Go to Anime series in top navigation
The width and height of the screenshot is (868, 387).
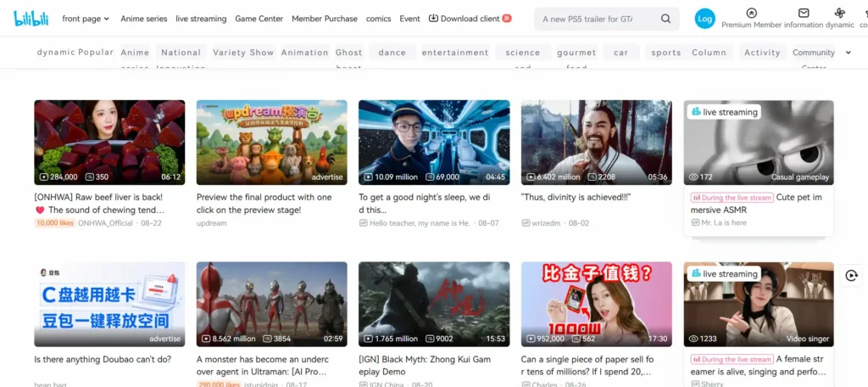144,19
